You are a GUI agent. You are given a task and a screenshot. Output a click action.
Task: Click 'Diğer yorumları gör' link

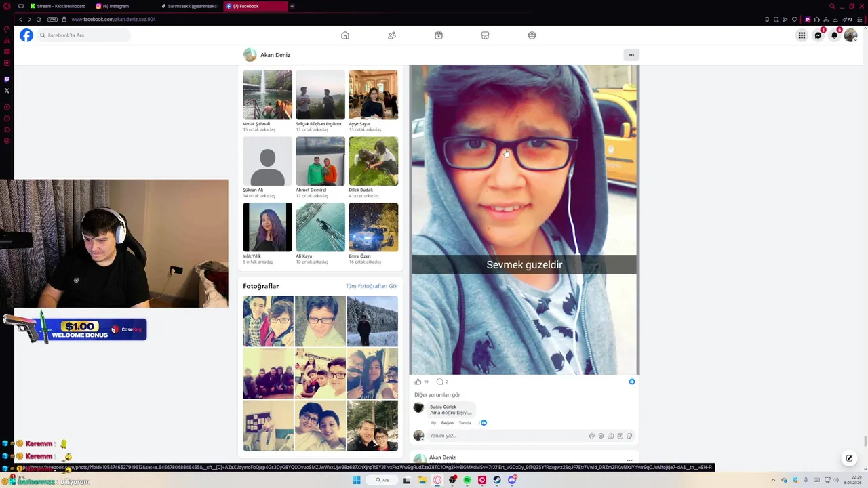pyautogui.click(x=437, y=394)
